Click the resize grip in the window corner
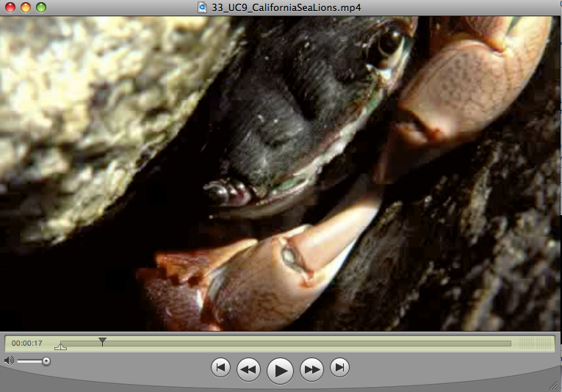The height and width of the screenshot is (392, 562). click(554, 385)
